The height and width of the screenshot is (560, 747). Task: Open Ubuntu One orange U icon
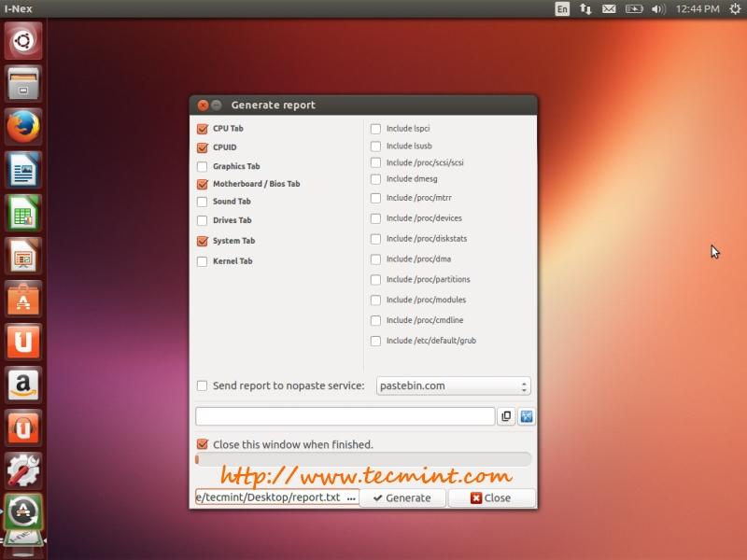[x=23, y=342]
